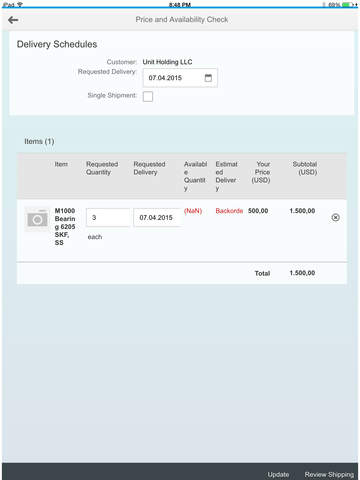Select the M1000 Bearing 6205 SKF item name
This screenshot has width=360, height=480.
[x=65, y=227]
